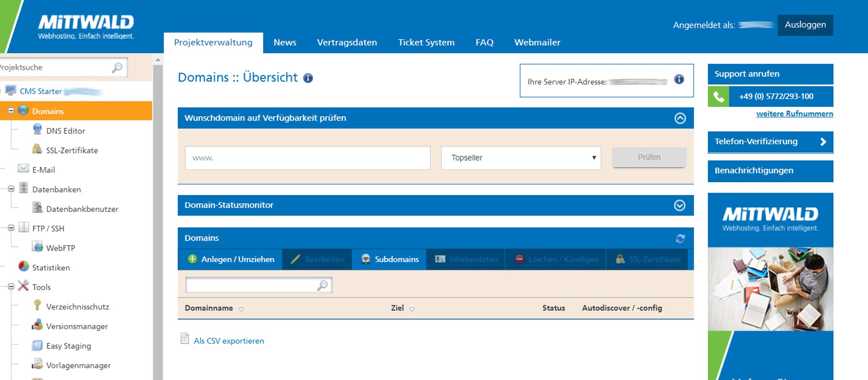Click the www. domain input field
868x380 pixels.
point(307,158)
